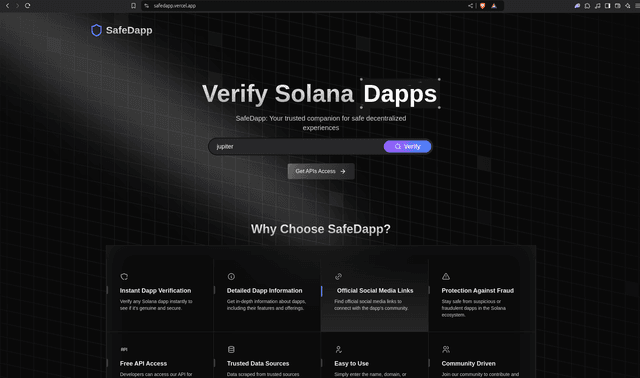
Task: Click the browser forward arrow
Action: point(17,6)
